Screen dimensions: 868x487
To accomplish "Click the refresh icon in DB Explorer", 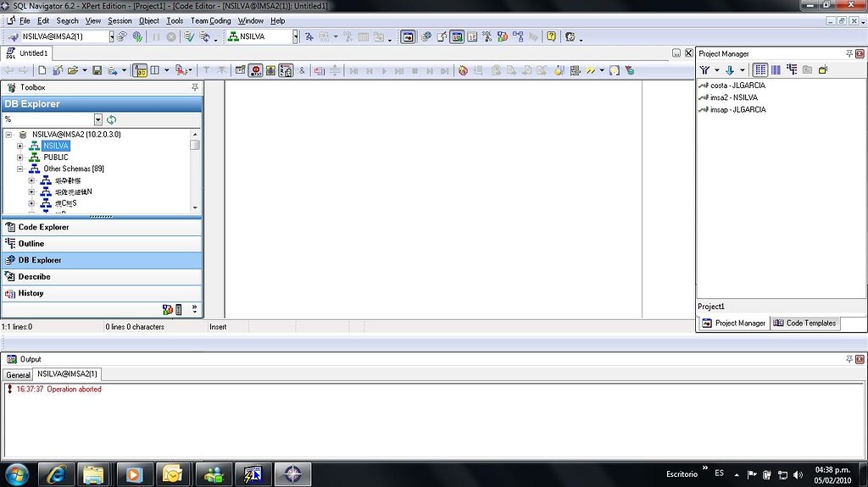I will click(x=111, y=119).
